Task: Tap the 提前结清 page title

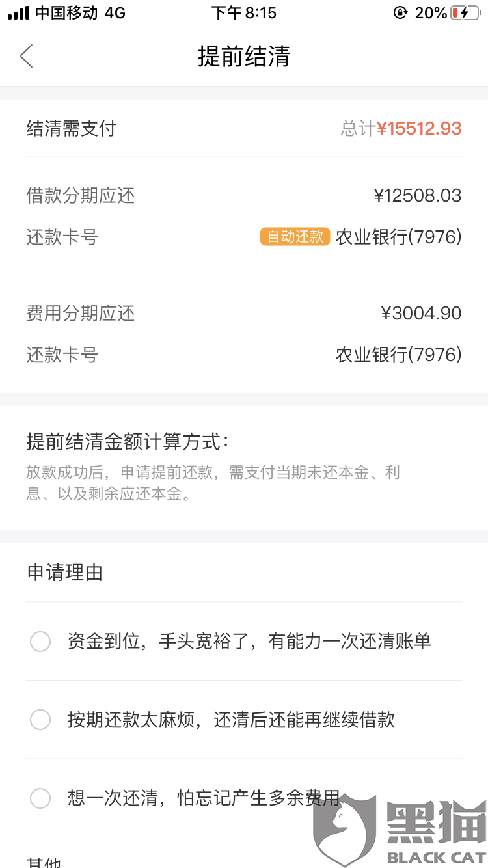Action: click(244, 56)
